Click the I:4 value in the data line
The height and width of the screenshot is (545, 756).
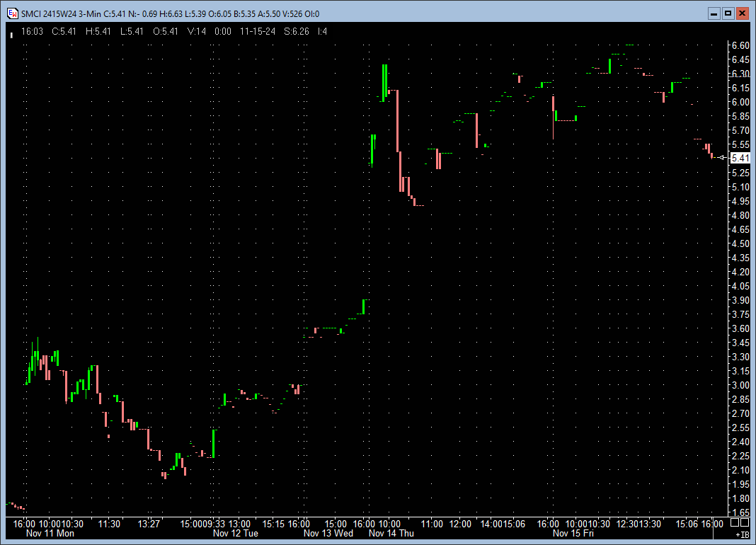(x=323, y=31)
